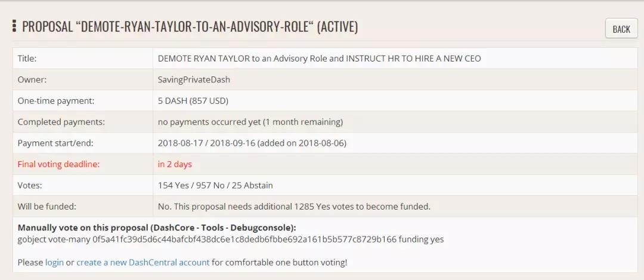Click the owner name SavingPrivateDash
644x280 pixels.
(194, 79)
